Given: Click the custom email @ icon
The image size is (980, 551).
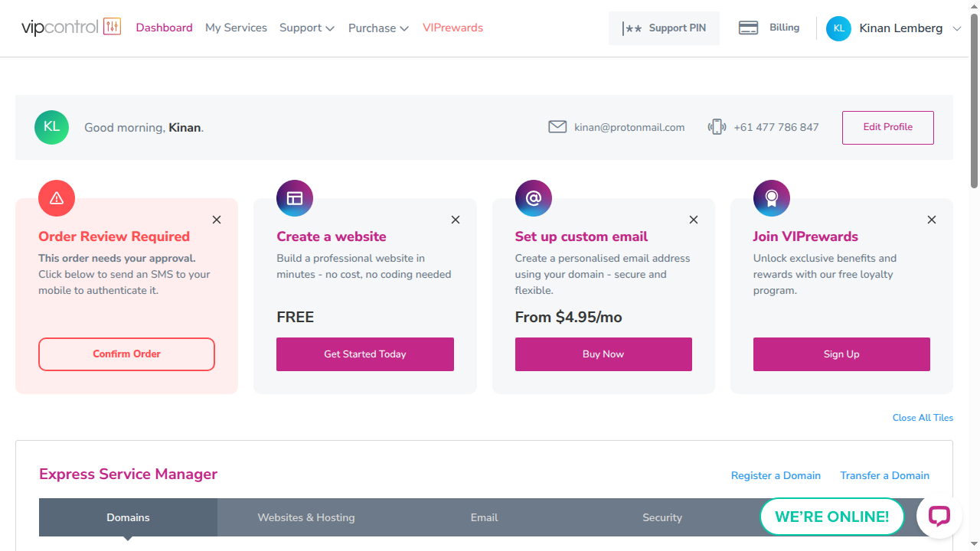Looking at the screenshot, I should point(534,198).
